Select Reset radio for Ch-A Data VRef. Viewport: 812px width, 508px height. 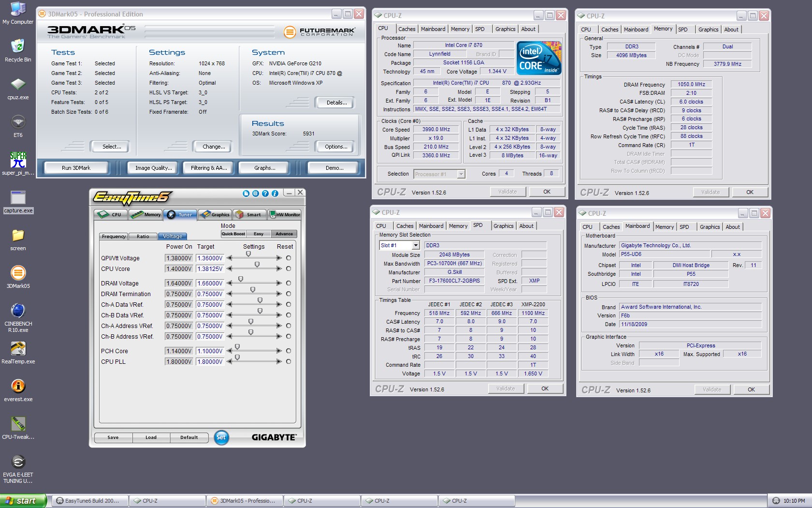coord(289,305)
